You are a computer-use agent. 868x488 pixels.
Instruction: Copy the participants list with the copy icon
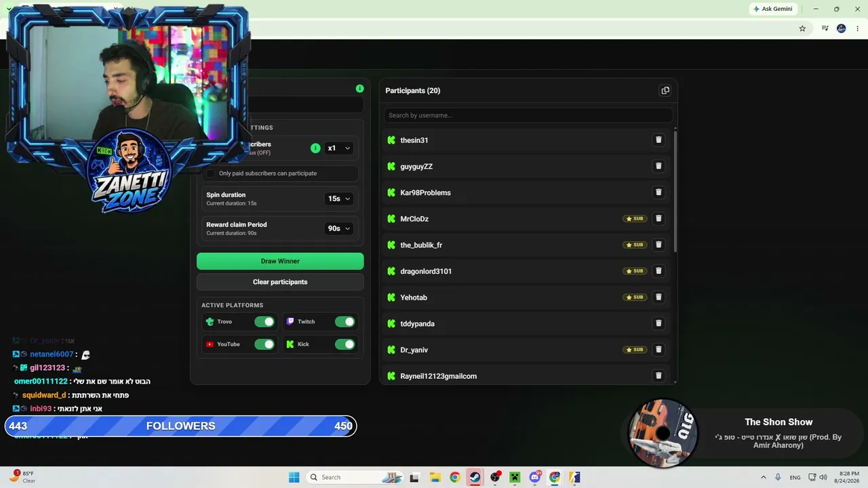(x=665, y=91)
